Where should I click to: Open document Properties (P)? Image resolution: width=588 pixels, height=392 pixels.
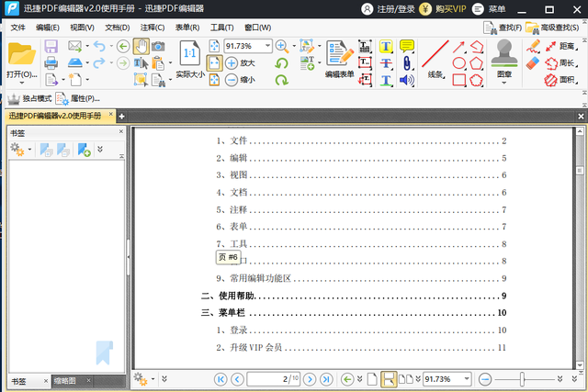(78, 98)
